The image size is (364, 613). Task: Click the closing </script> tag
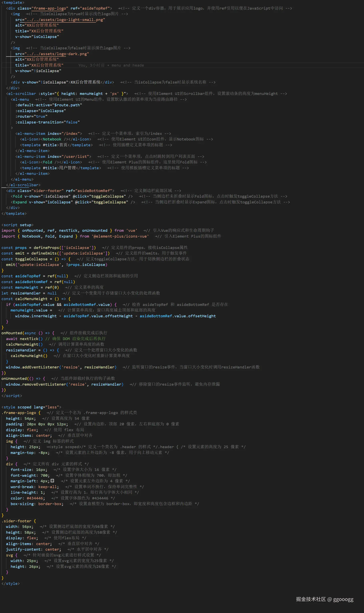[12, 396]
